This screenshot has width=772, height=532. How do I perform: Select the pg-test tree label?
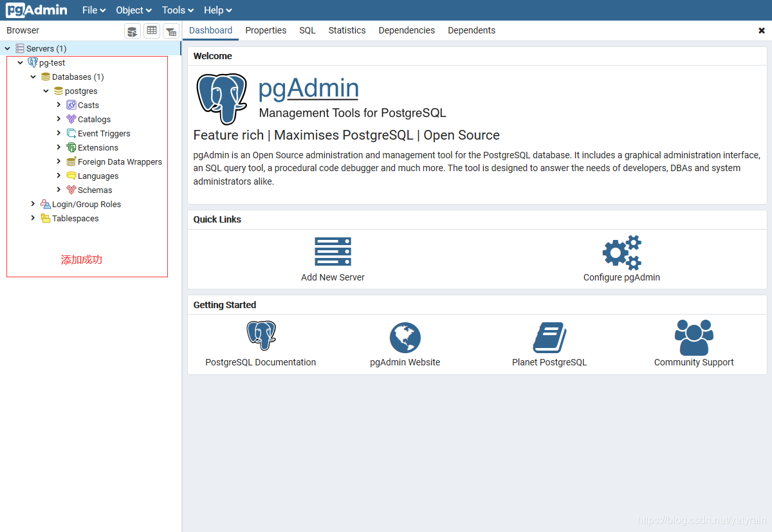52,62
